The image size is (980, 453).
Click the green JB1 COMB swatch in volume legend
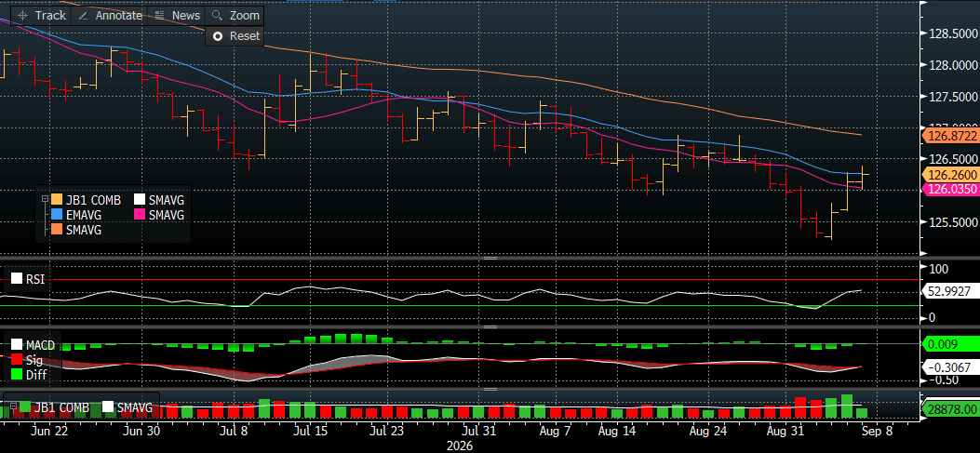pyautogui.click(x=26, y=407)
